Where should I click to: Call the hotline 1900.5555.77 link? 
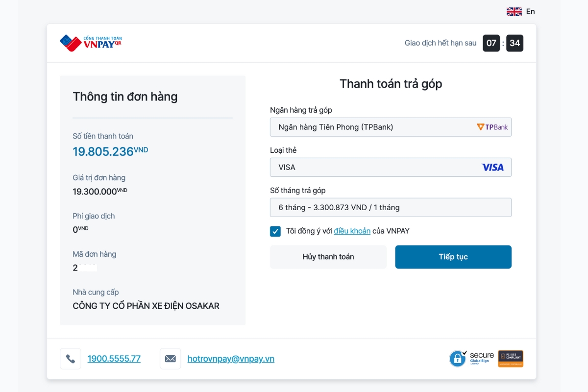coord(114,359)
